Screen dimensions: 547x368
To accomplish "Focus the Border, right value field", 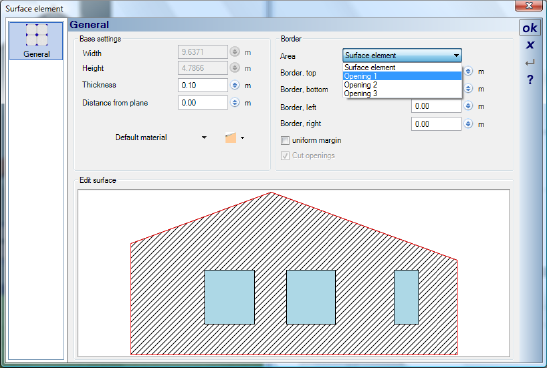I will [436, 124].
